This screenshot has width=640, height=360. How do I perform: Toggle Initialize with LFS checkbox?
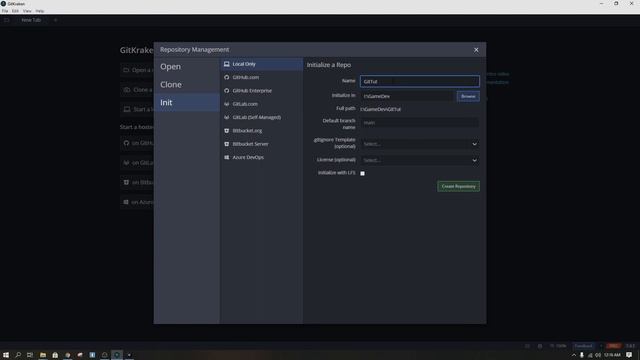point(362,173)
